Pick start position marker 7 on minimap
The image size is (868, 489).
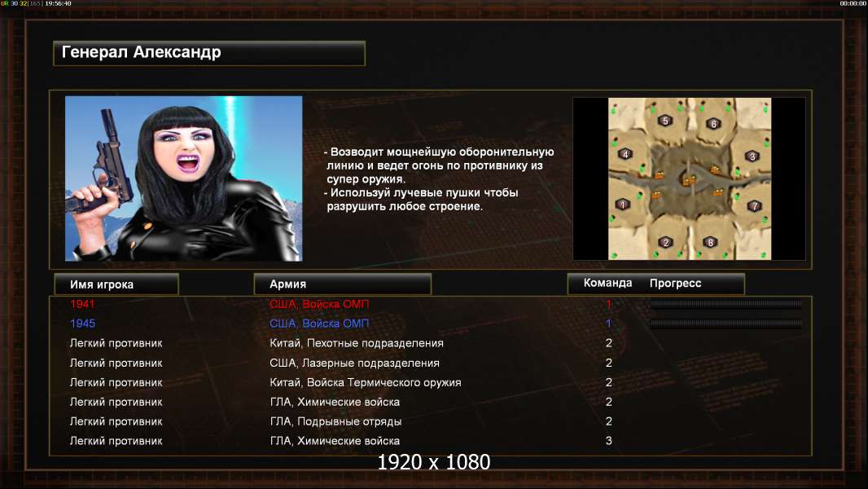(754, 206)
